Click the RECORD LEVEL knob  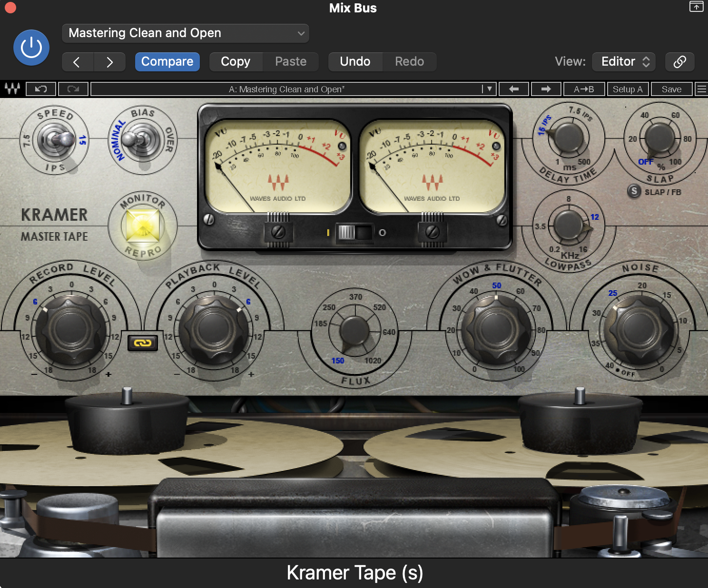coord(71,329)
